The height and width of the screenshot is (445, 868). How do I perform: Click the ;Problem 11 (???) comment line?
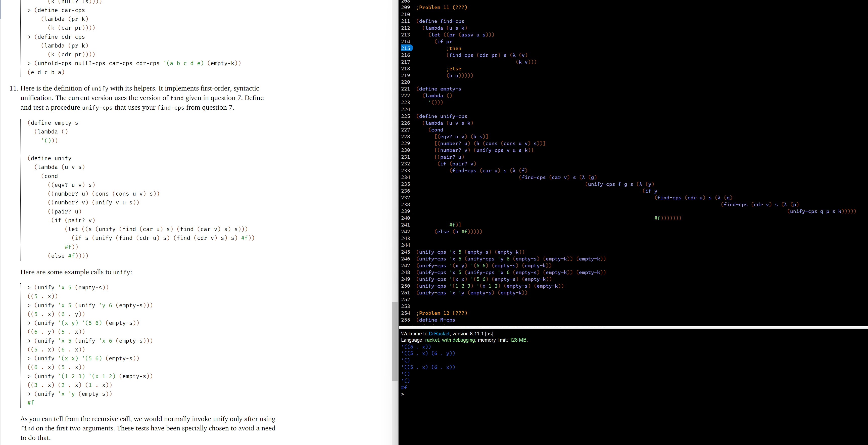pos(441,7)
